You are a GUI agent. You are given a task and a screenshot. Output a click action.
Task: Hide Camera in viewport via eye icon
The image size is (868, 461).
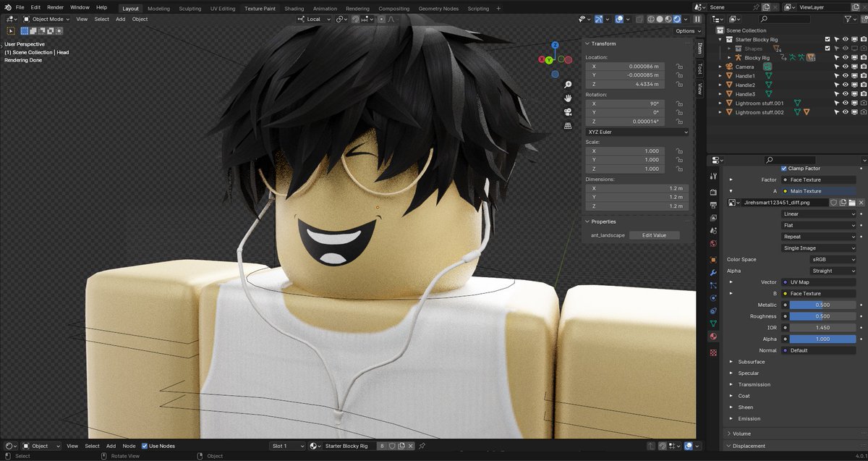[845, 67]
